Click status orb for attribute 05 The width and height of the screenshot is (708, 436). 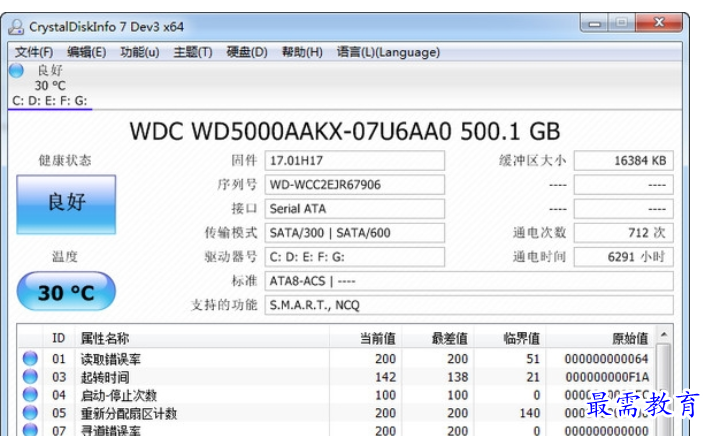(30, 413)
